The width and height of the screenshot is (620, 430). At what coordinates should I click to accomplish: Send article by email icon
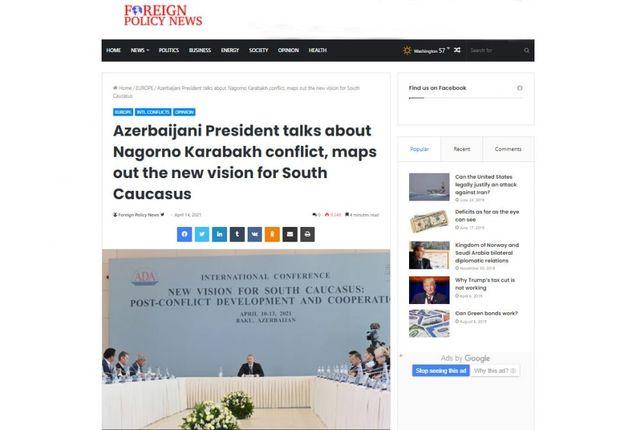[290, 235]
